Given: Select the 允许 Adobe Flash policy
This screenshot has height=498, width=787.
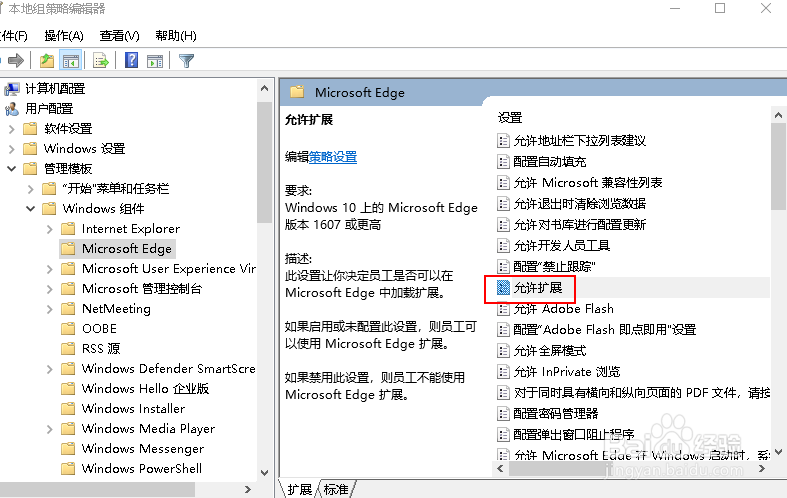Looking at the screenshot, I should point(564,309).
